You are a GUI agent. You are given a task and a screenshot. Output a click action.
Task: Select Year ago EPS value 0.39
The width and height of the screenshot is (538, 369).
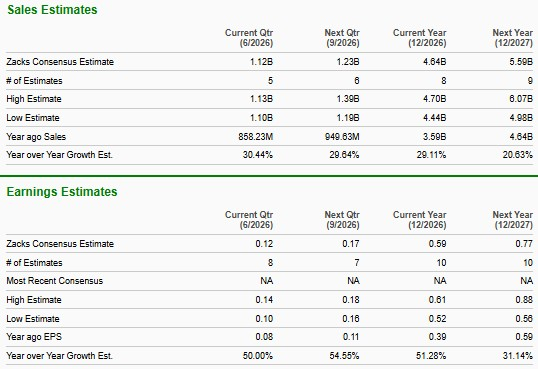tap(437, 337)
